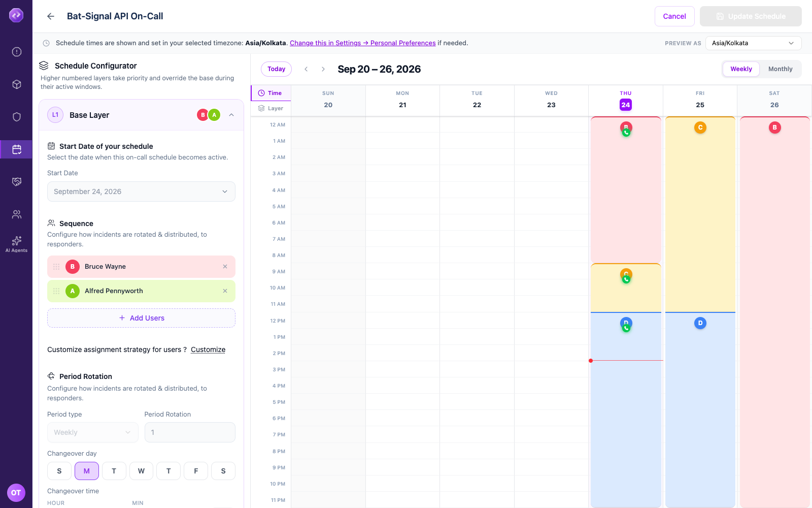This screenshot has height=508, width=812.
Task: Remove Bruce Wayne from the sequence
Action: (x=225, y=267)
